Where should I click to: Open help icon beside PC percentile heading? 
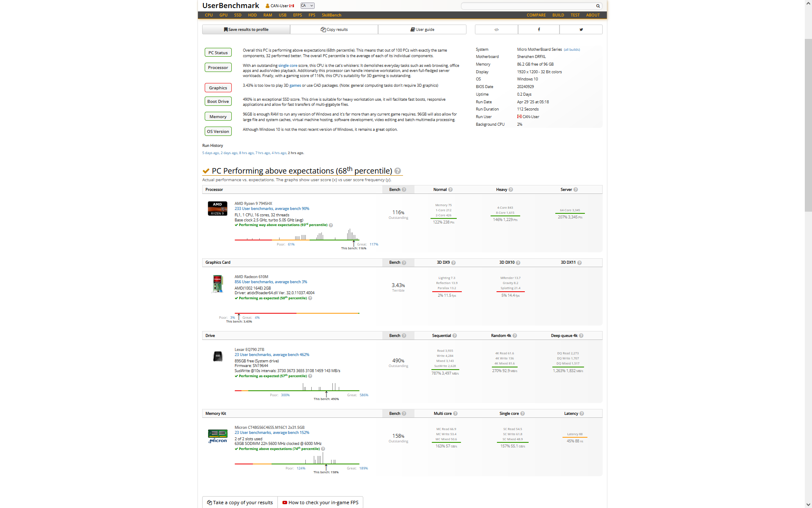pos(398,171)
